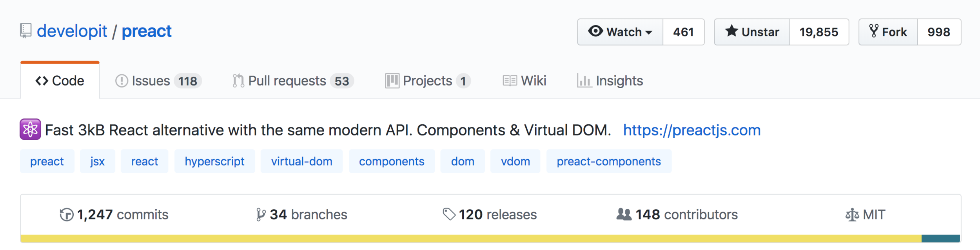Open the preact repository link
Screen dimensions: 980x250
point(147,31)
